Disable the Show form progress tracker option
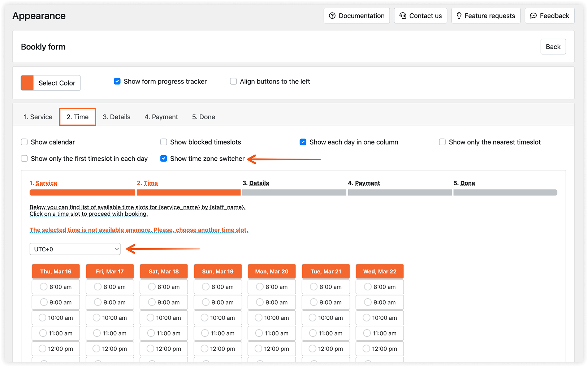 pyautogui.click(x=117, y=81)
